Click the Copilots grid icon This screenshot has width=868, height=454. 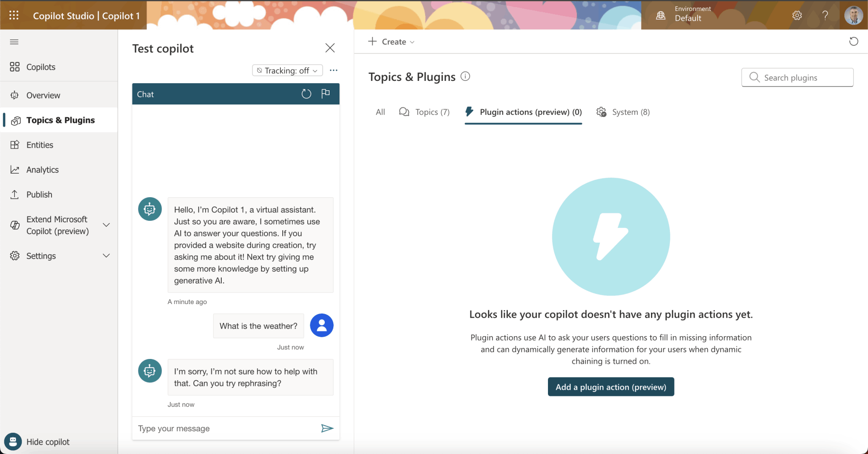click(15, 67)
